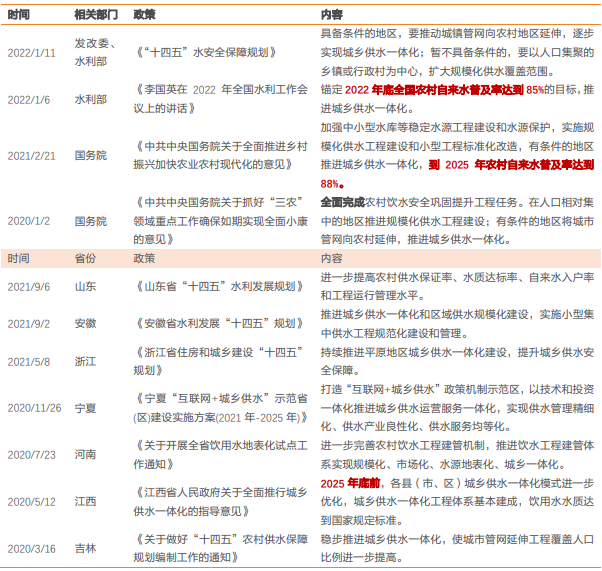Click policy《中共中央国务院关于全面推进乡村振兴加快农业农村现代化的意见》

[221, 156]
